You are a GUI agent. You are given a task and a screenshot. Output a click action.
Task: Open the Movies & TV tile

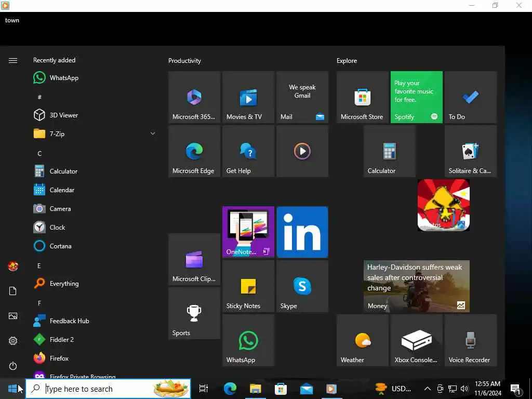(248, 97)
